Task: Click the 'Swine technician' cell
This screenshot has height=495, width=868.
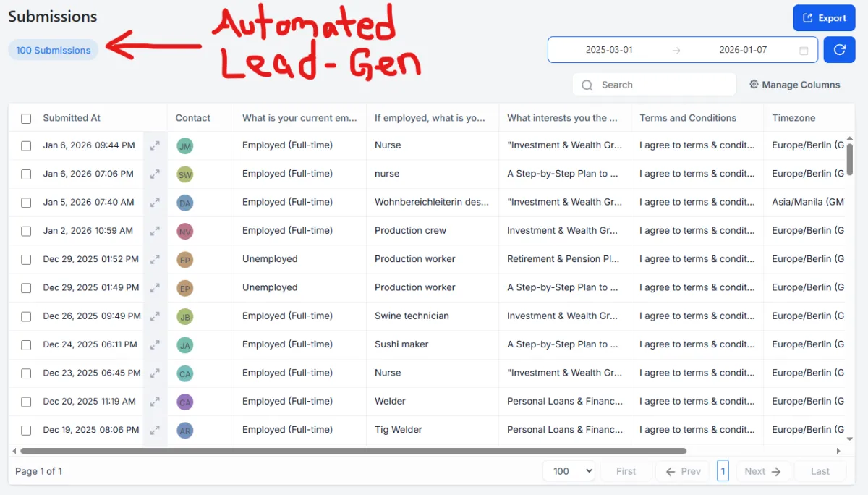Action: click(412, 316)
